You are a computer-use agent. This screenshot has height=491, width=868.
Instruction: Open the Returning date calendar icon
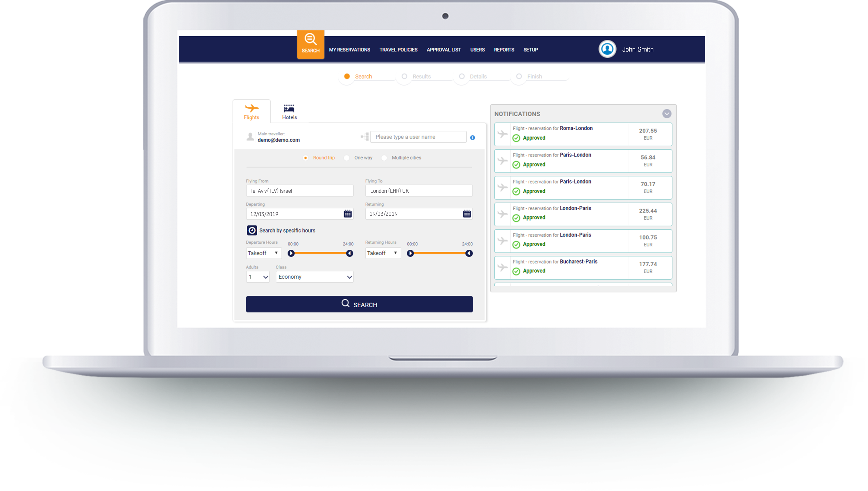click(x=467, y=214)
